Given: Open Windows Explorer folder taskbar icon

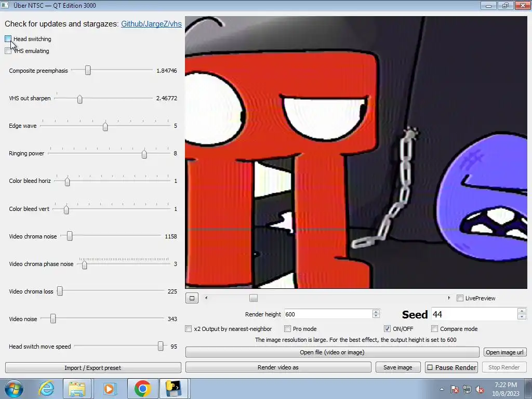Looking at the screenshot, I should pos(77,389).
